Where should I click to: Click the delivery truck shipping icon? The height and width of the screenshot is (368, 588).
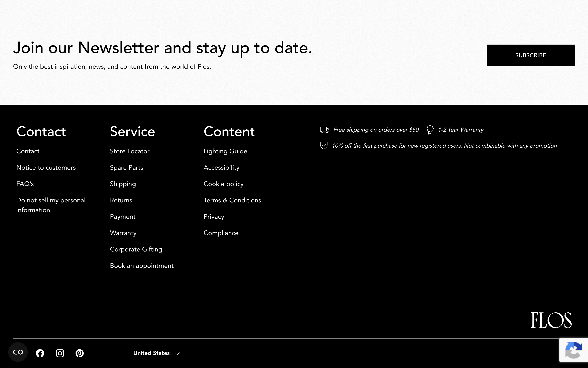click(x=324, y=130)
